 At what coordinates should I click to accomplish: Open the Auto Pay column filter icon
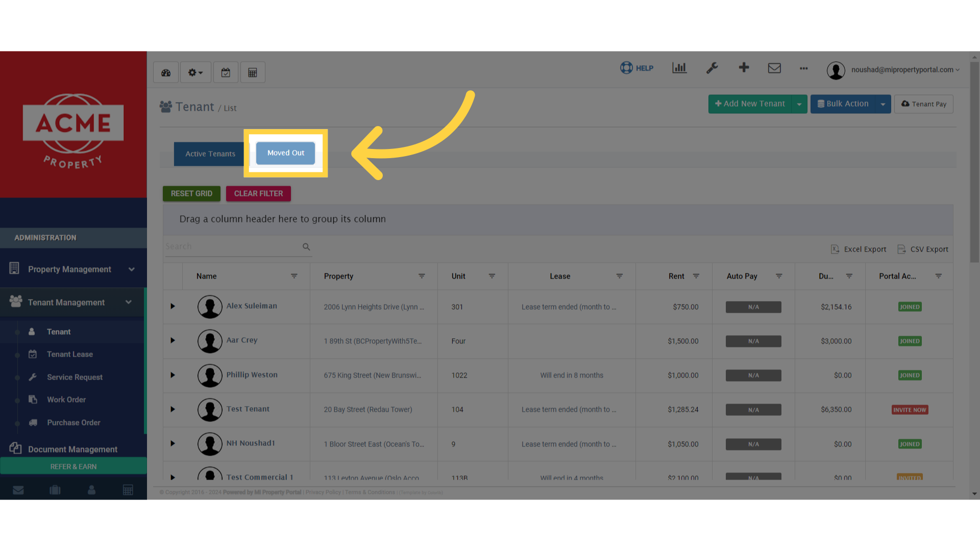(x=779, y=276)
